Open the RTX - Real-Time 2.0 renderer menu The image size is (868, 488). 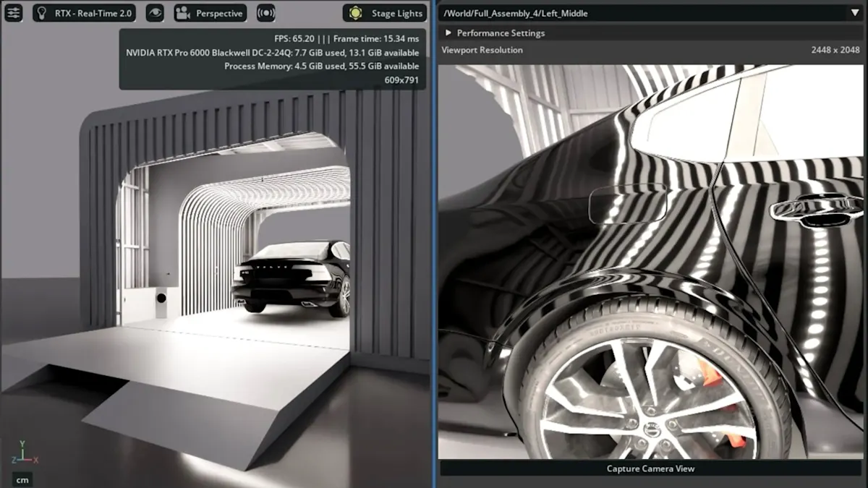(x=84, y=13)
